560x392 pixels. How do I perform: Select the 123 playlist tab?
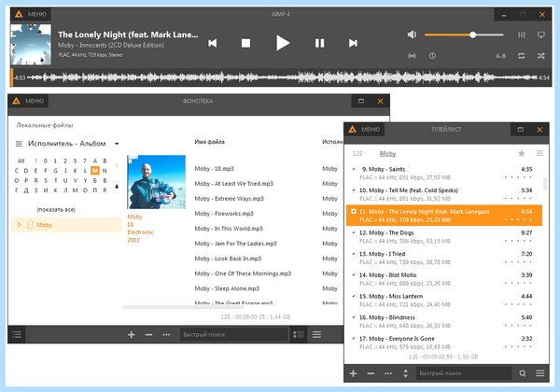357,153
